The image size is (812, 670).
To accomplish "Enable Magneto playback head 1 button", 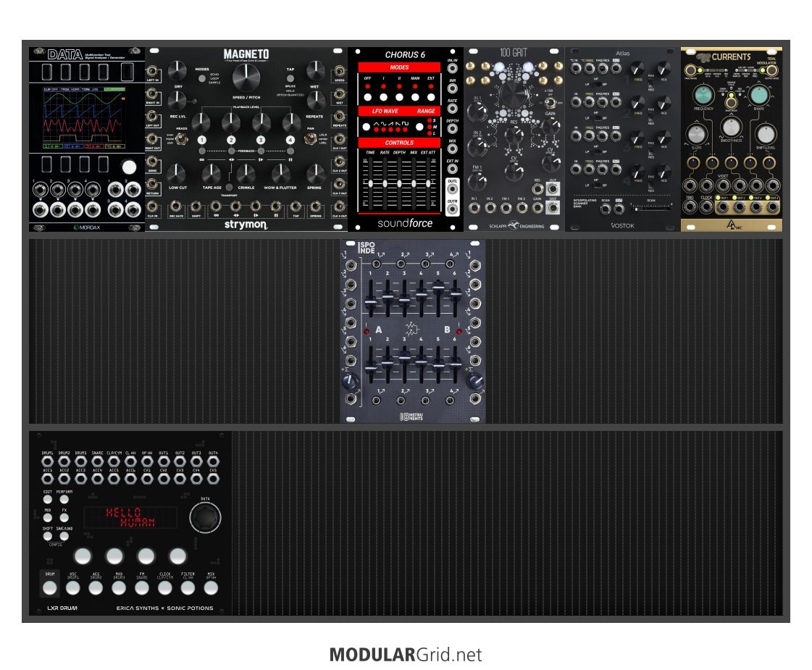I will (x=202, y=140).
